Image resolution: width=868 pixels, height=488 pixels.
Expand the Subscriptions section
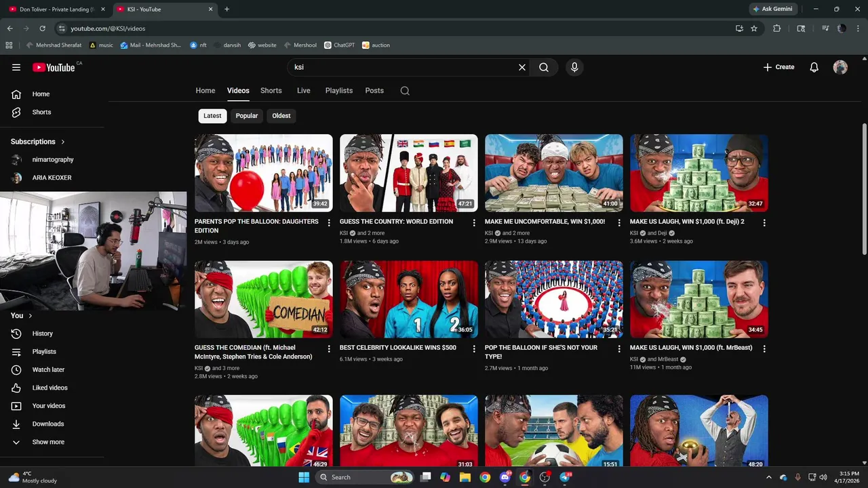38,142
